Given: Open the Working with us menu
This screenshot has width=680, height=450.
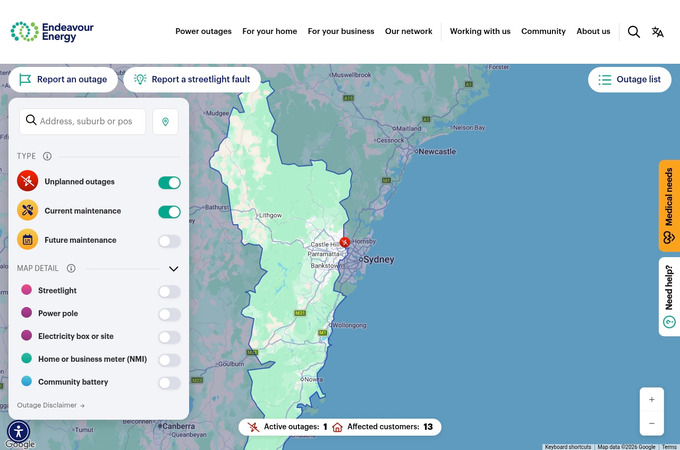Looking at the screenshot, I should pos(480,31).
